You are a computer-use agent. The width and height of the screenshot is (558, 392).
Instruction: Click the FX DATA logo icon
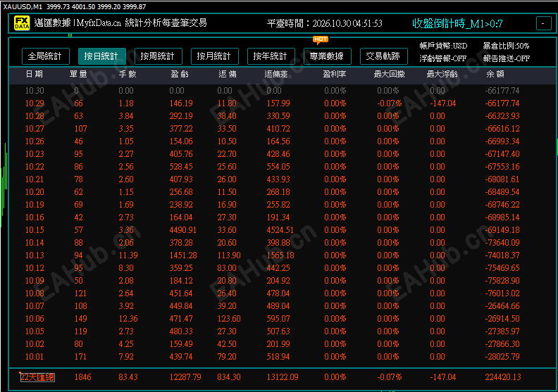click(22, 23)
